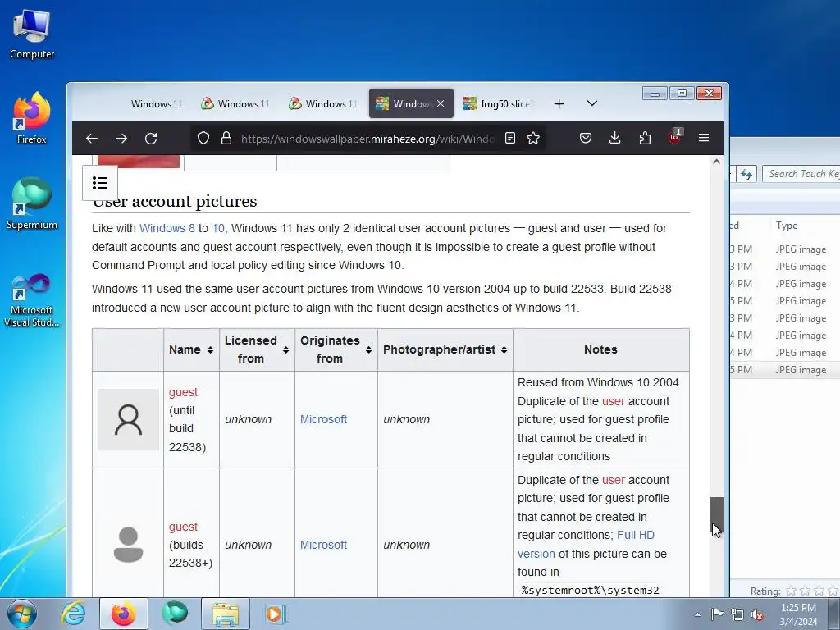The image size is (840, 630).
Task: Open File Explorer taskbar button
Action: coord(226,614)
